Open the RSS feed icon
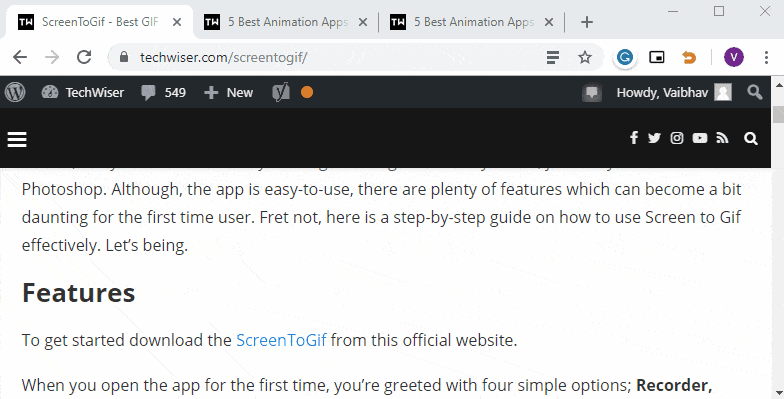This screenshot has width=784, height=399. pyautogui.click(x=722, y=138)
